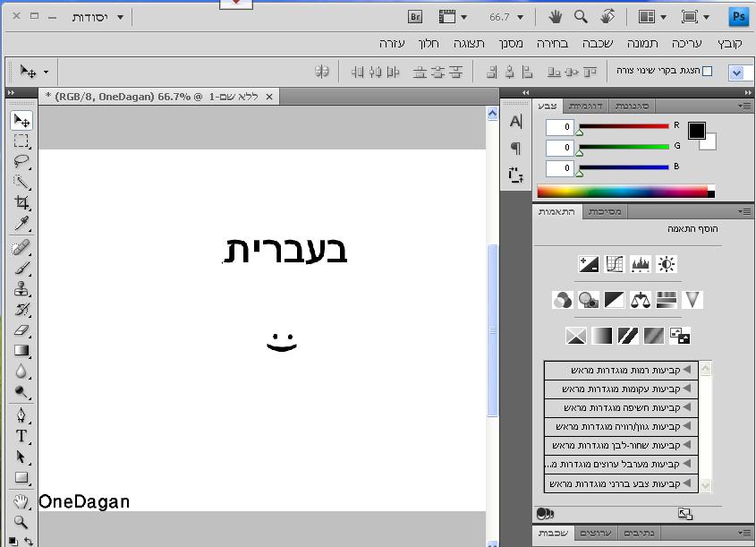Add a Brightness/Contrast adjustment
Image resolution: width=756 pixels, height=547 pixels.
tap(667, 264)
